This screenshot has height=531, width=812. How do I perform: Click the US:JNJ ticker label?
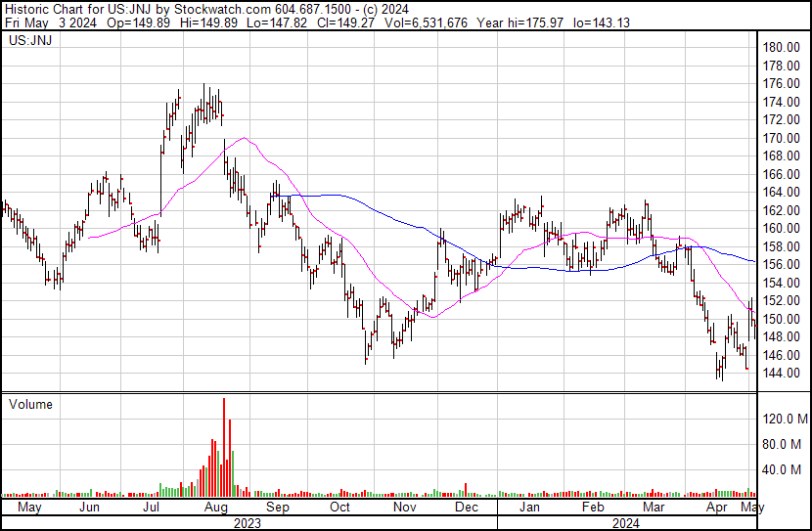pyautogui.click(x=30, y=40)
